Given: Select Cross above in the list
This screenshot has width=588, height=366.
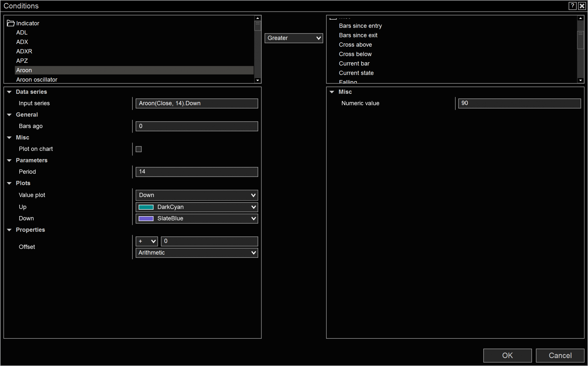Looking at the screenshot, I should click(x=355, y=45).
